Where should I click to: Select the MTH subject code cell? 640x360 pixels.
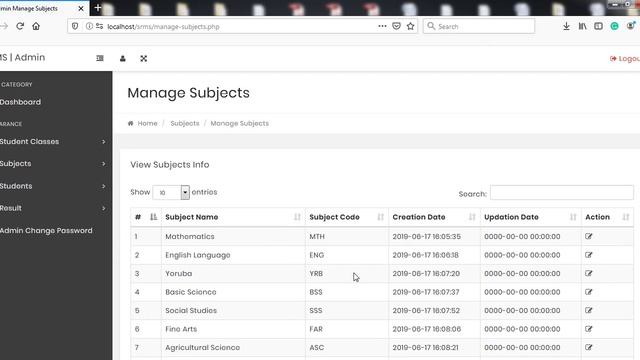pos(347,236)
